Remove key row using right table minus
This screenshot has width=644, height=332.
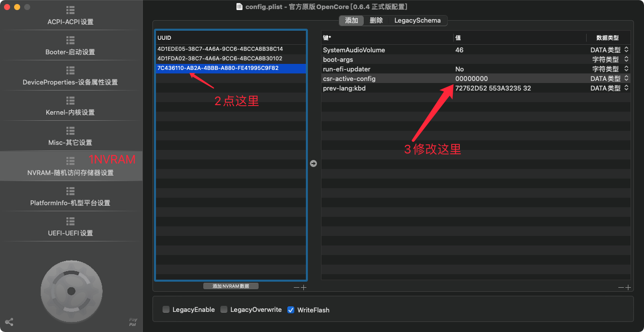click(621, 287)
